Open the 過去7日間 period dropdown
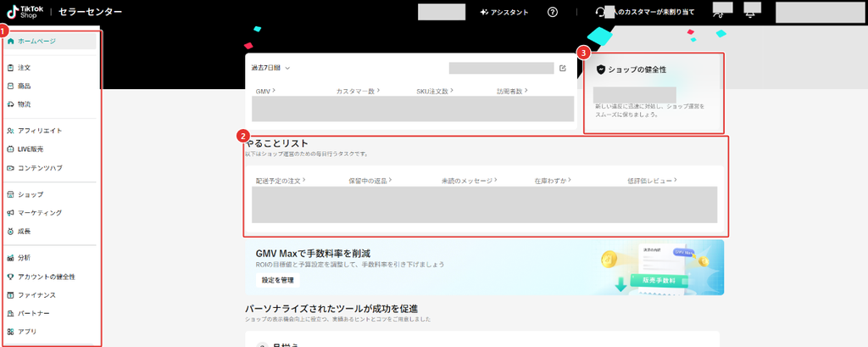868x347 pixels. [270, 68]
